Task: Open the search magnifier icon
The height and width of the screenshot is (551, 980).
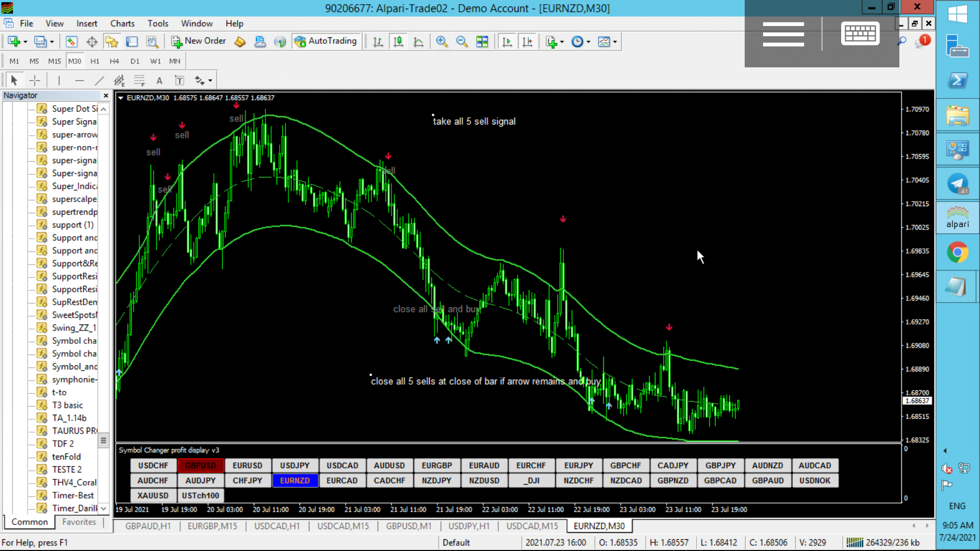Action: coord(902,41)
